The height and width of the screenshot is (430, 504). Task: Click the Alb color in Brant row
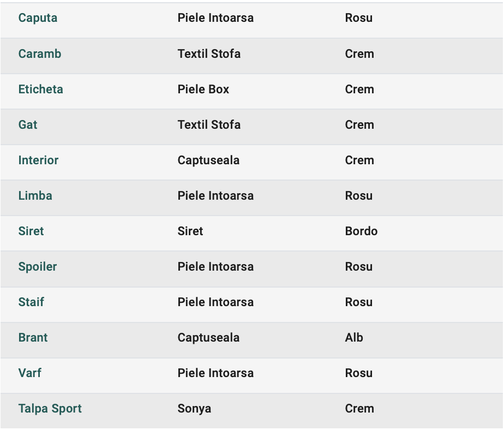354,337
